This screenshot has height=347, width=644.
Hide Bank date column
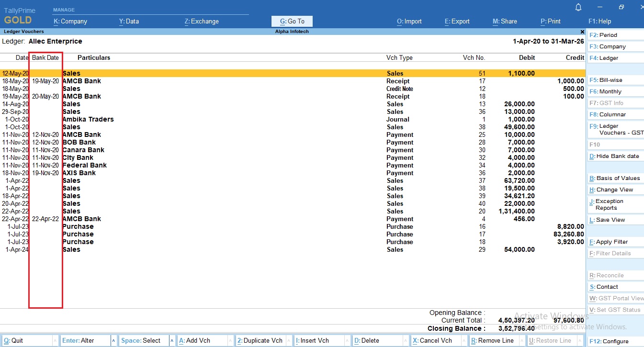(614, 157)
